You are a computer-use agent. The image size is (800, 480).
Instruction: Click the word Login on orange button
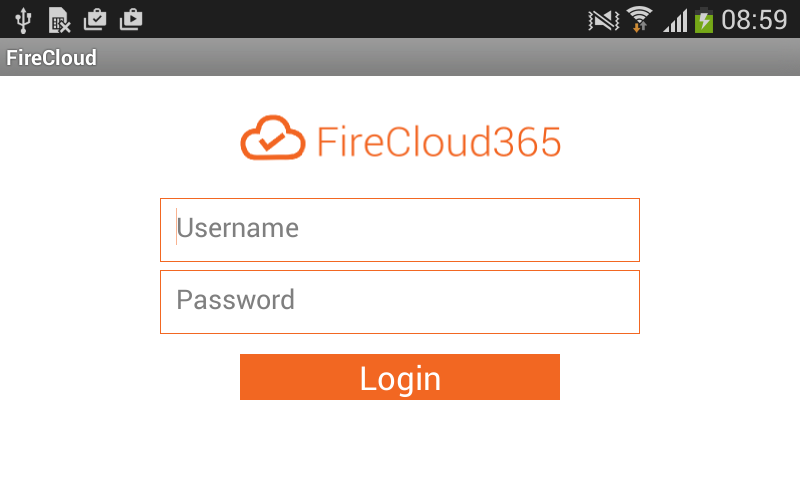[400, 378]
